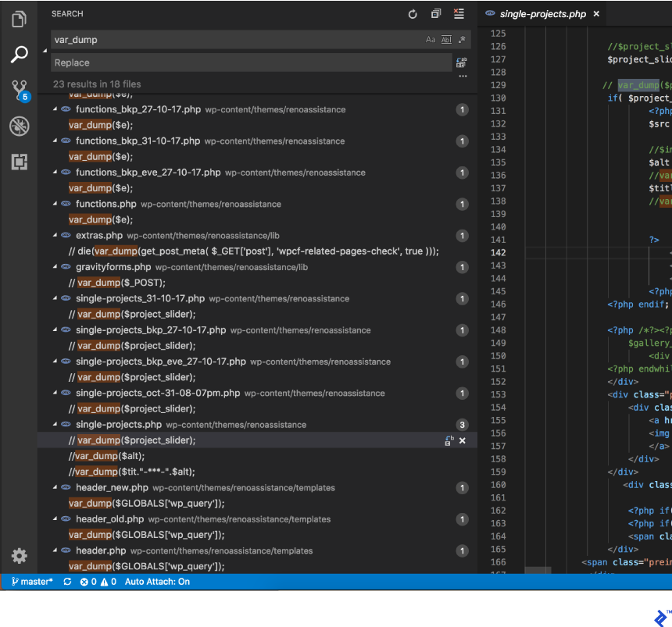Click the master* branch in the status bar
Image resolution: width=672 pixels, height=627 pixels.
(30, 582)
